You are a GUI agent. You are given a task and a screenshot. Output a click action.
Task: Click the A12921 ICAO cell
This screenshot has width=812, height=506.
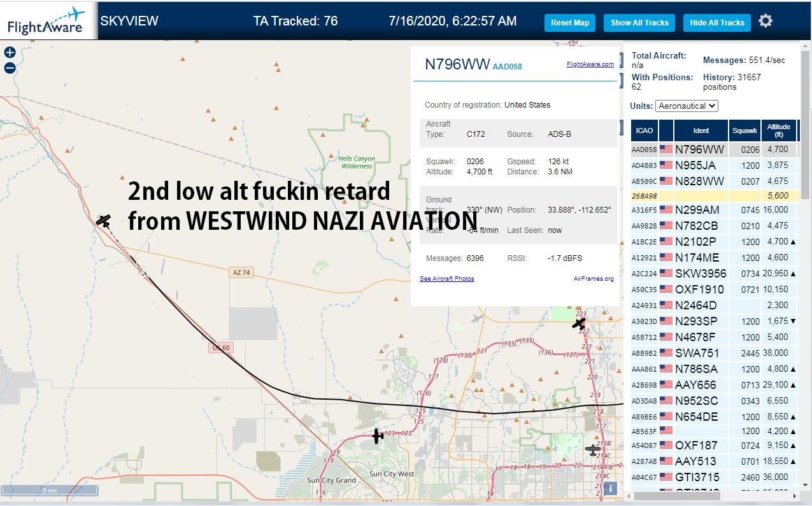pyautogui.click(x=644, y=257)
